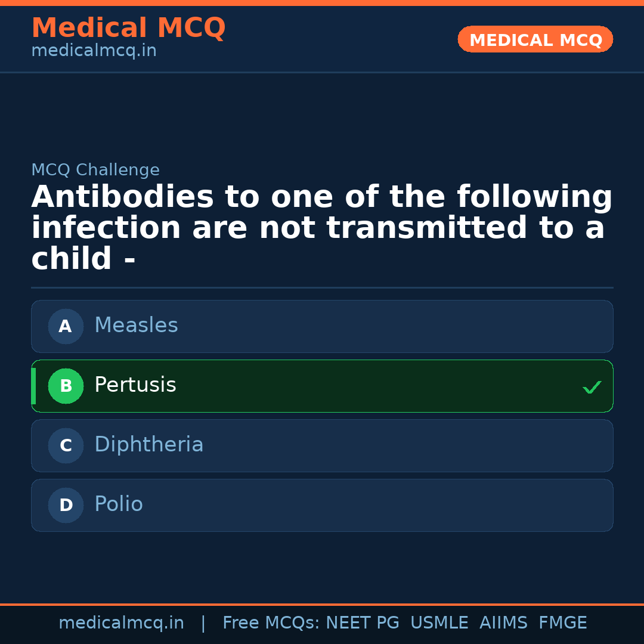Click the letter C circle badge
The image size is (644, 644).
66,445
